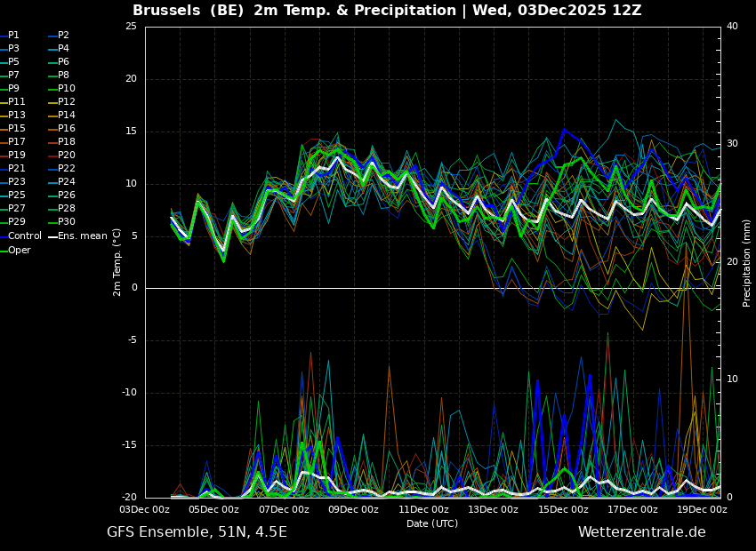Screen dimensions: 756x551
Task: Select the P2 legend entry
Action: 60,36
